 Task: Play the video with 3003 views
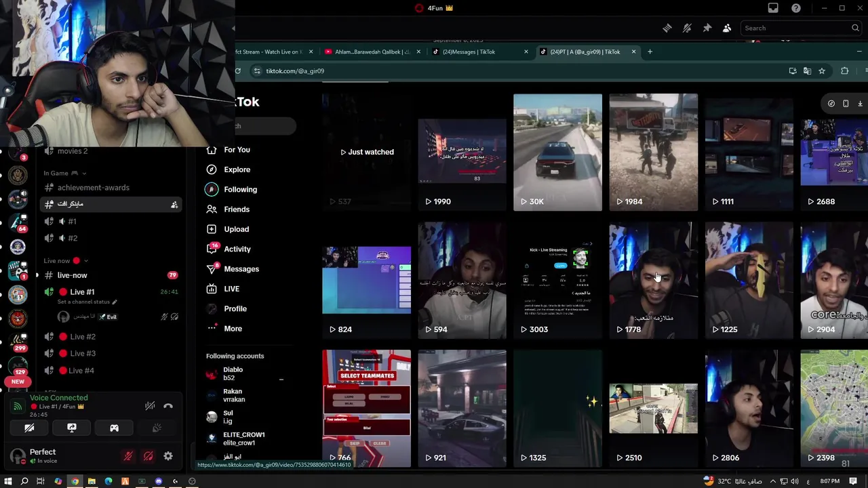[x=557, y=280]
